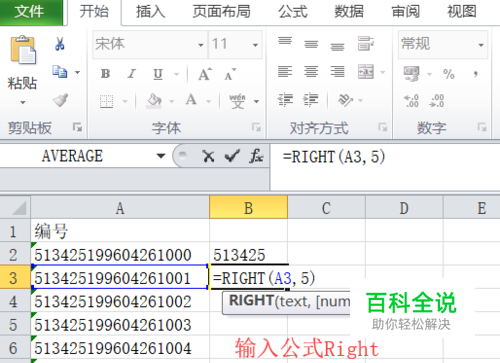Image resolution: width=500 pixels, height=363 pixels.
Task: Open Name Box dropdown AVERAGE
Action: (x=161, y=156)
